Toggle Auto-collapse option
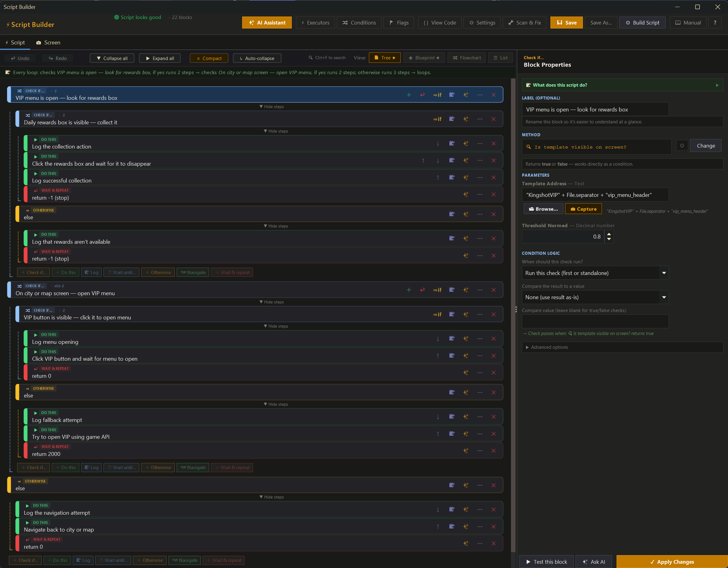Screen dimensions: 728x568 (257, 58)
